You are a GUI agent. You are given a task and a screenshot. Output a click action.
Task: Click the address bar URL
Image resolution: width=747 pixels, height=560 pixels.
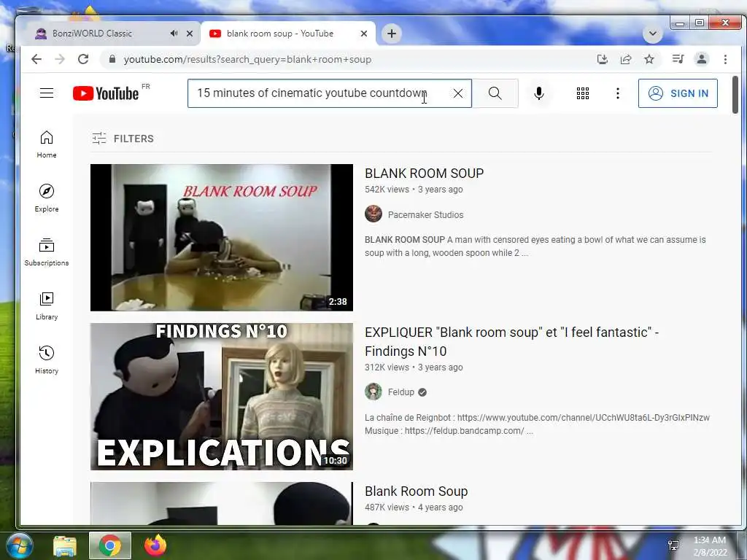248,60
